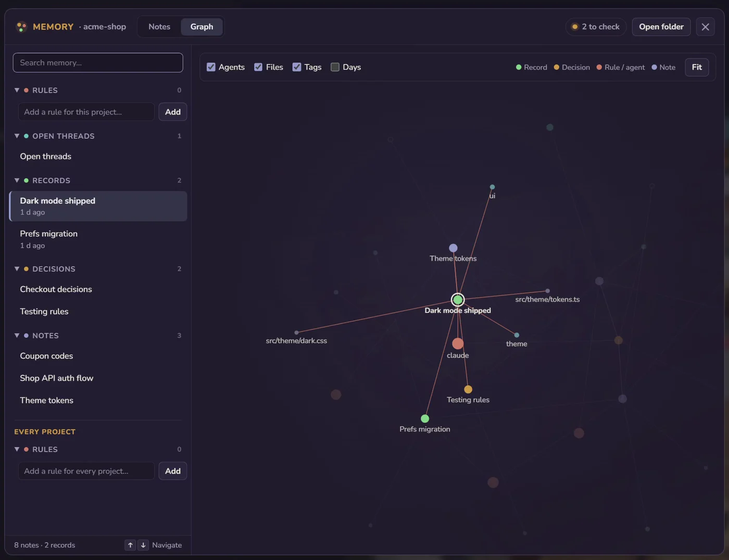
Task: Collapse the Rules section under Every Project
Action: point(17,449)
